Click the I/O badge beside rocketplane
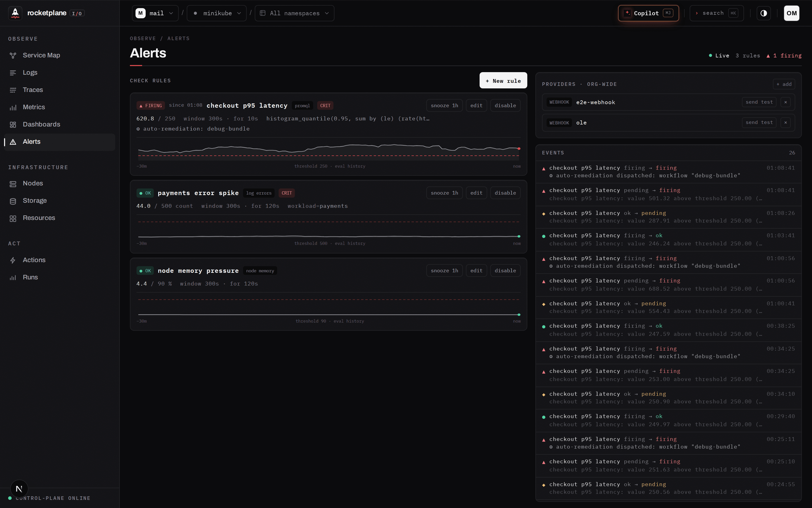This screenshot has height=508, width=812. point(77,13)
